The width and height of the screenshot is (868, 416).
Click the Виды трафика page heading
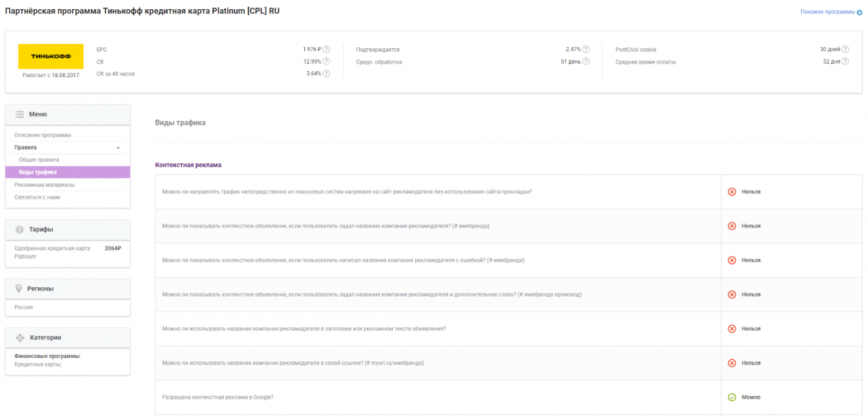point(181,123)
